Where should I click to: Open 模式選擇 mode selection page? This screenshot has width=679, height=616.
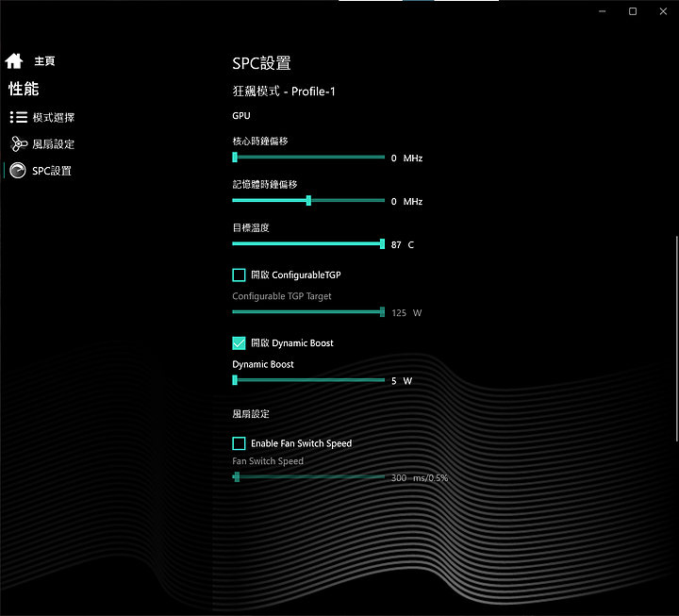(x=54, y=117)
